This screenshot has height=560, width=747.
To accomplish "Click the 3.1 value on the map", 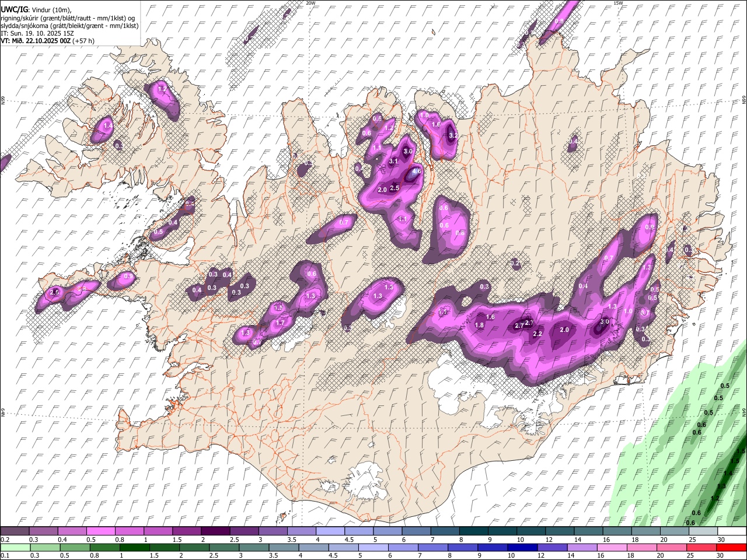I will click(393, 162).
